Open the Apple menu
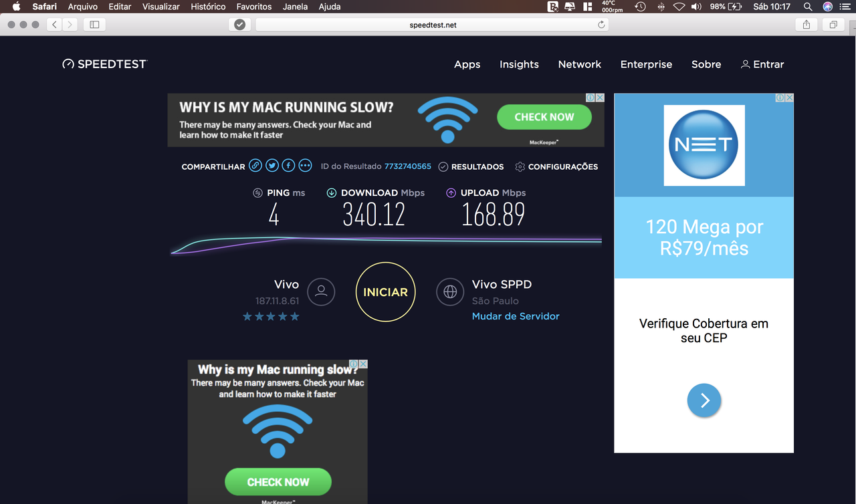856x504 pixels. 17,7
